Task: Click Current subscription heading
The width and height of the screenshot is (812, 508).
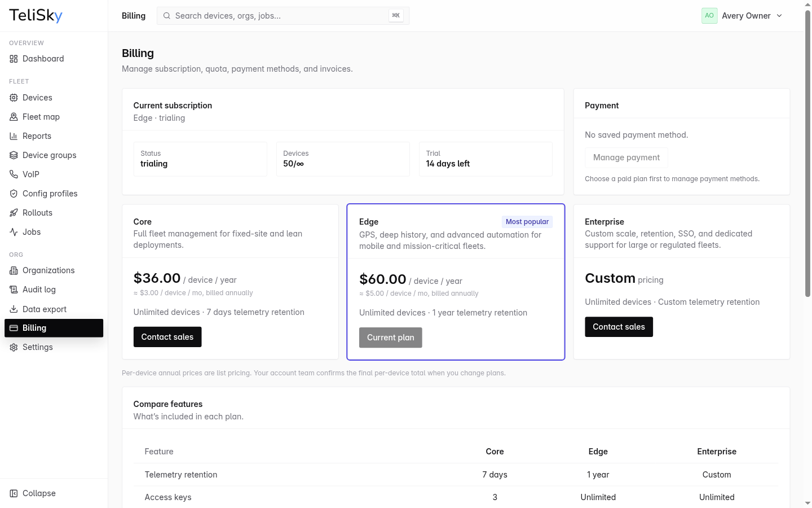Action: tap(173, 106)
